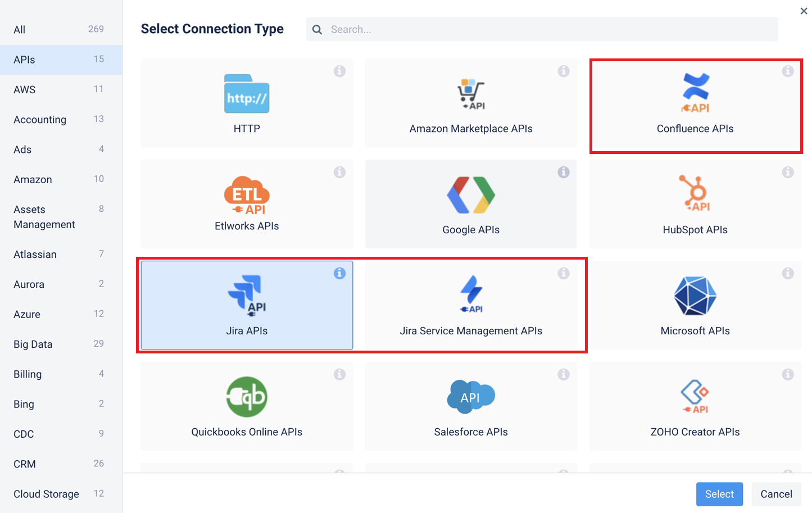Screen dimensions: 812x513
Task: Open info for the HTTP card
Action: click(339, 71)
